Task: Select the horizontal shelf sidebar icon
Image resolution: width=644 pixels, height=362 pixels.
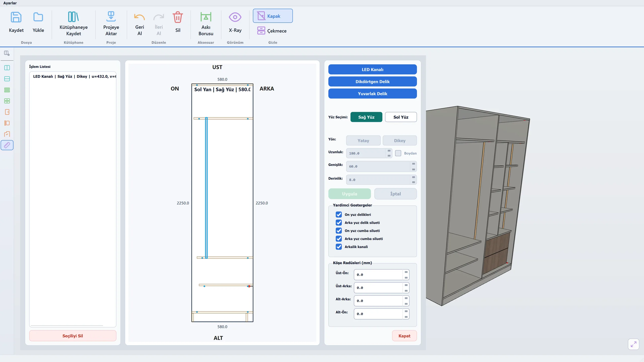Action: (x=7, y=79)
